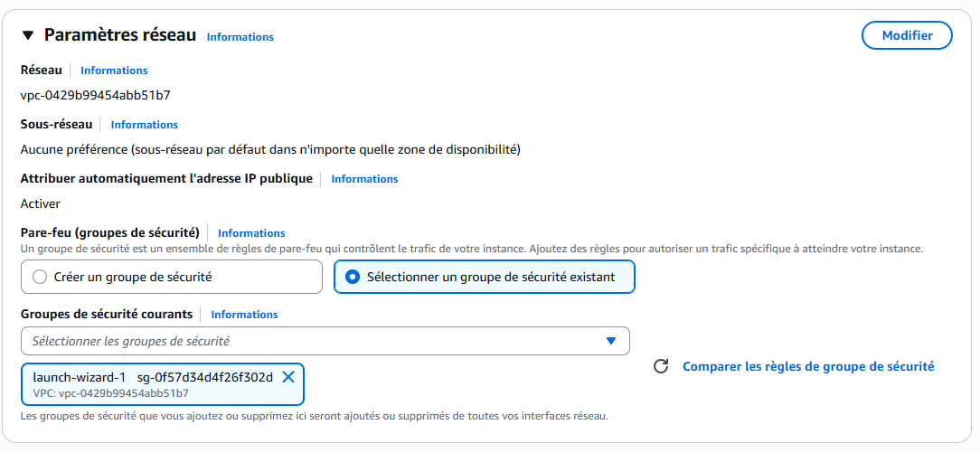Open Informations for automatic public IP assignment
The image size is (980, 453).
(x=364, y=179)
